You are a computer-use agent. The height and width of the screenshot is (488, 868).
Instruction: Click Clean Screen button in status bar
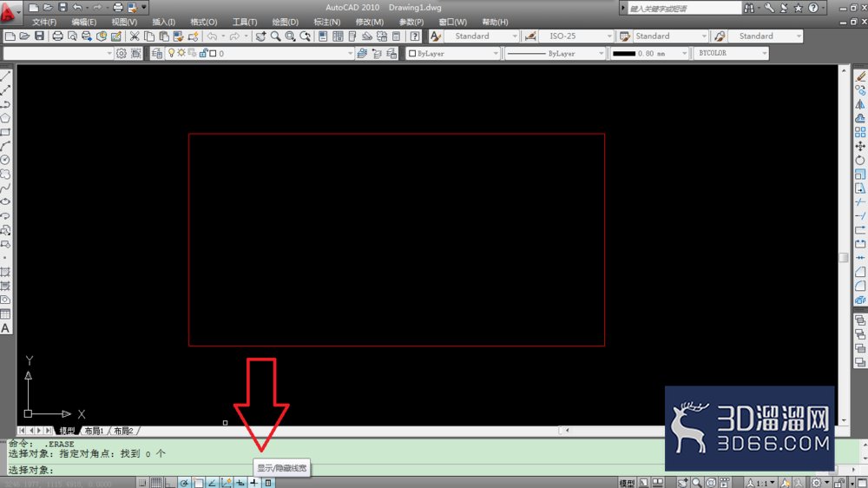point(861,483)
